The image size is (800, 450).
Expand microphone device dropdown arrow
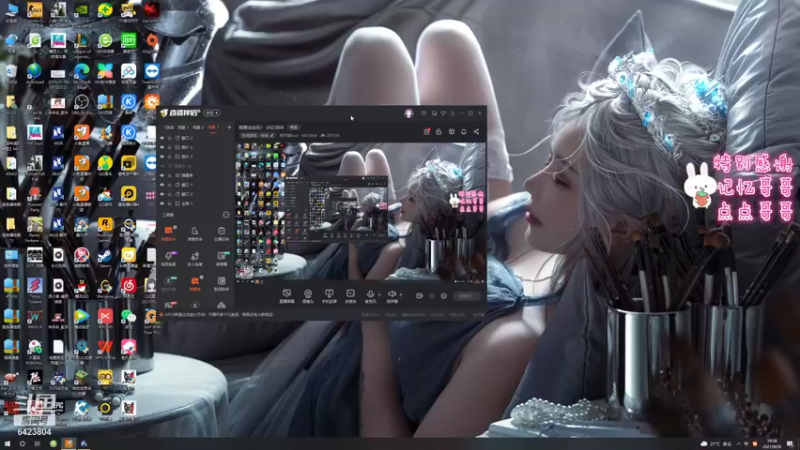click(380, 294)
